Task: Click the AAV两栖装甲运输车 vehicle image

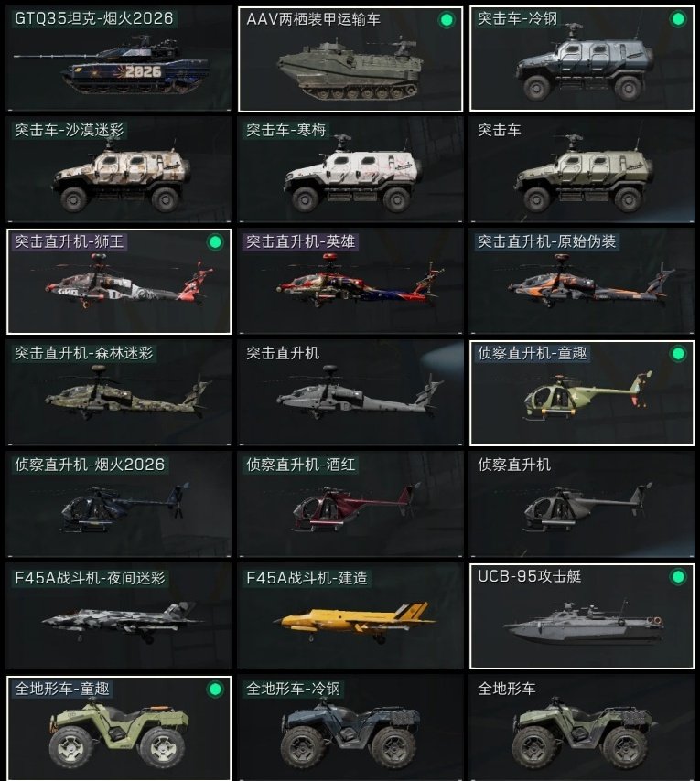Action: tap(350, 70)
